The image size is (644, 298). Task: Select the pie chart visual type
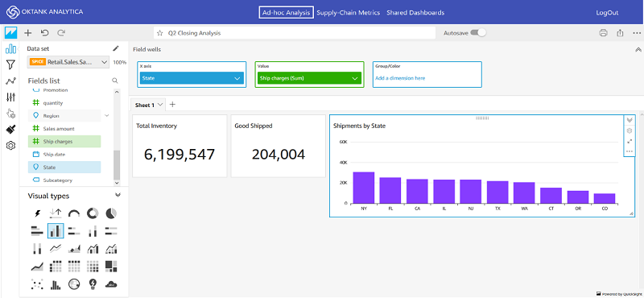(111, 213)
